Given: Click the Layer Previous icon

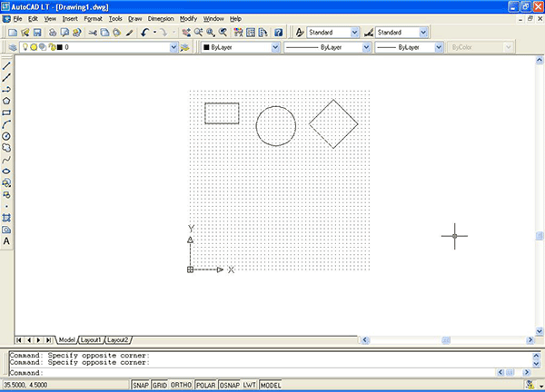Looking at the screenshot, I should pyautogui.click(x=185, y=47).
